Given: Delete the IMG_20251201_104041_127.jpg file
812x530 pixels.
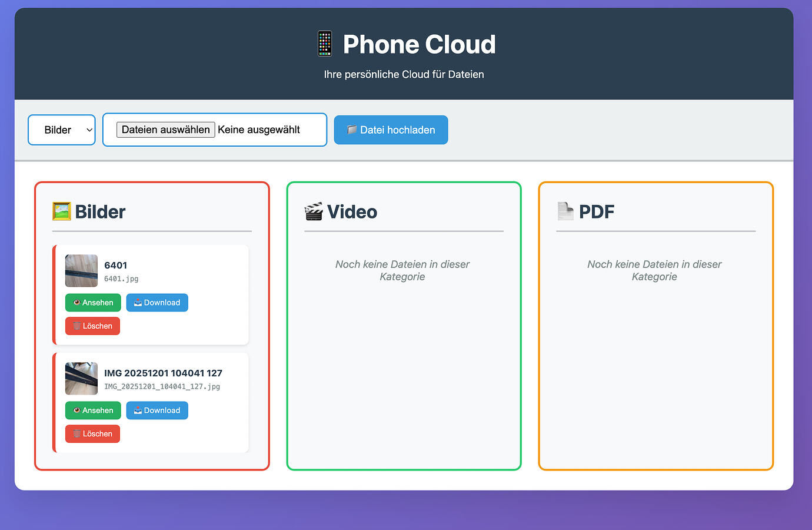Looking at the screenshot, I should pos(92,434).
